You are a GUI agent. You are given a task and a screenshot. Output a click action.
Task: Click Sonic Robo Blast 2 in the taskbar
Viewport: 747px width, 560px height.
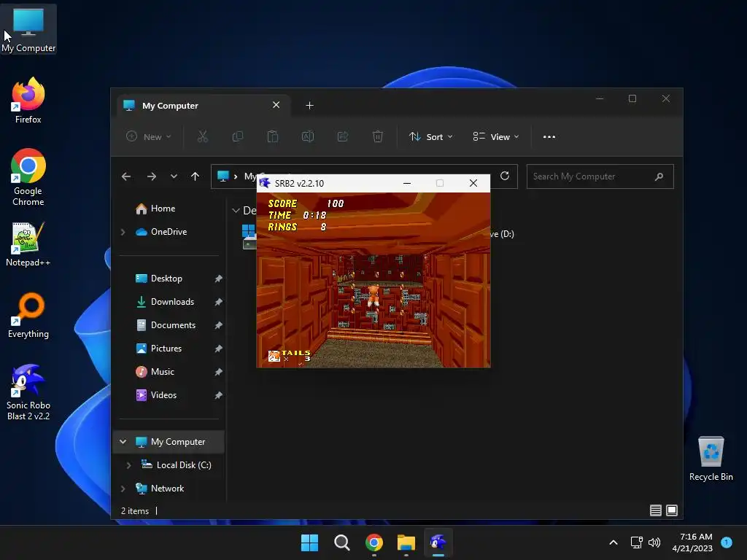[438, 542]
